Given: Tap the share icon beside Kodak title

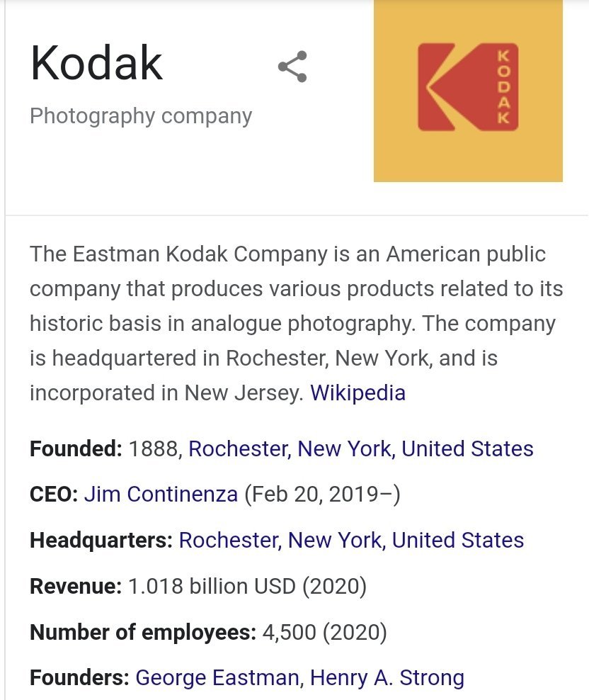Looking at the screenshot, I should (x=292, y=67).
